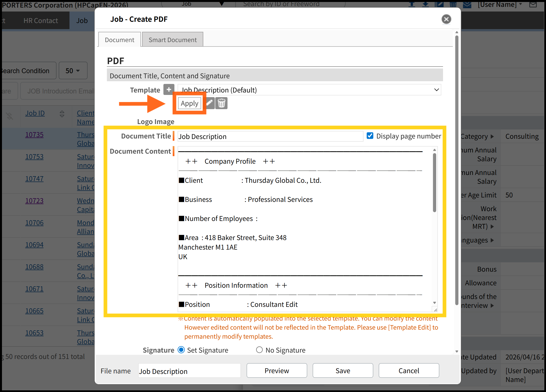Click the Job ID column sort arrows
Screen dimensions: 546x392
tap(62, 114)
